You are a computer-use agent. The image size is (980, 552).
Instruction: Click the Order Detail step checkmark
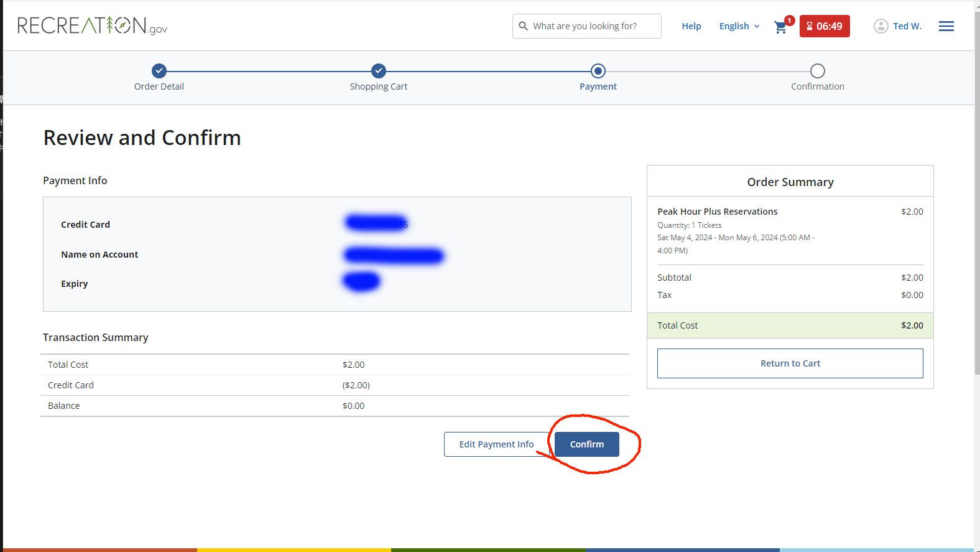coord(159,71)
